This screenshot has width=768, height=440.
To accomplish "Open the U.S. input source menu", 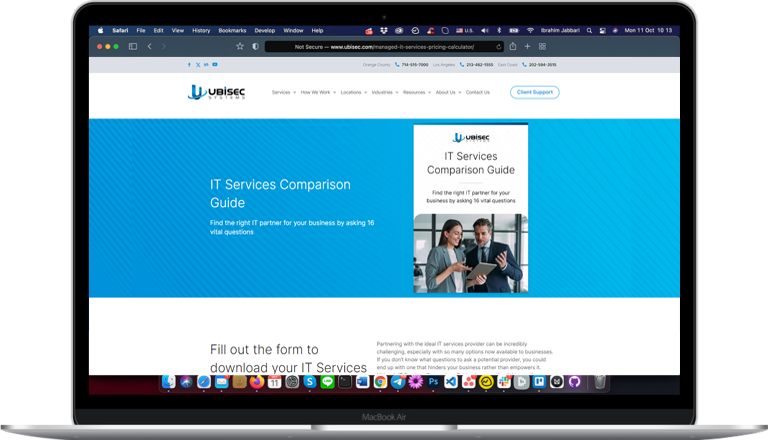I will click(465, 30).
